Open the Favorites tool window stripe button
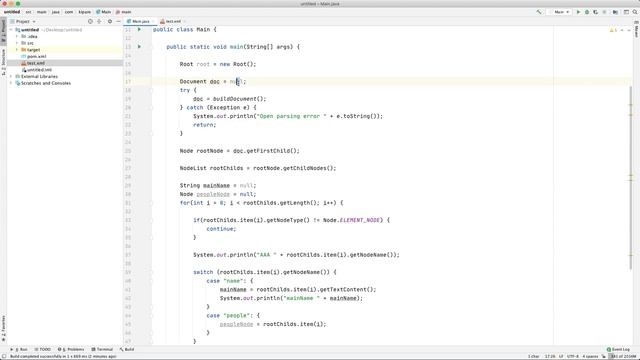Screen dimensions: 640x360 [3, 329]
